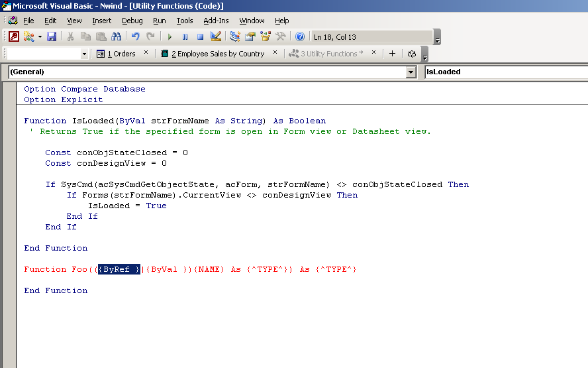Screen dimensions: 588x368
Task: Click the {NAME} placeholder in Foo
Action: click(x=209, y=269)
